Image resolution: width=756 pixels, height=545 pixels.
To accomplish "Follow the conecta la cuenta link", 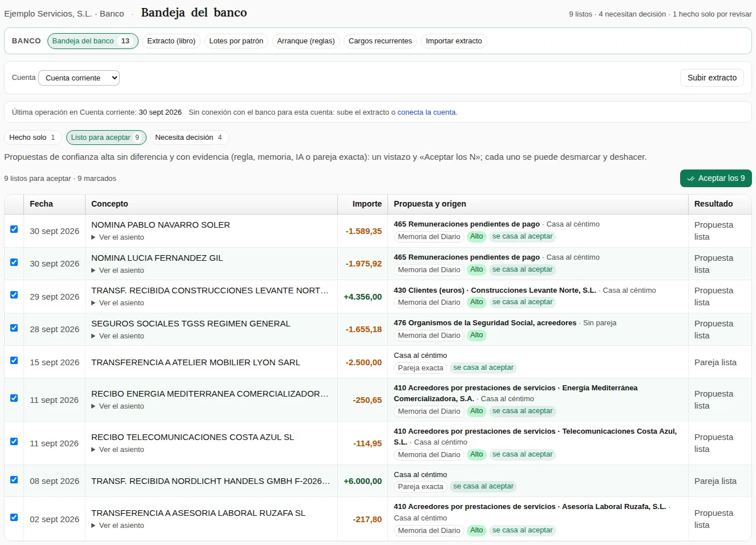I will pyautogui.click(x=426, y=112).
